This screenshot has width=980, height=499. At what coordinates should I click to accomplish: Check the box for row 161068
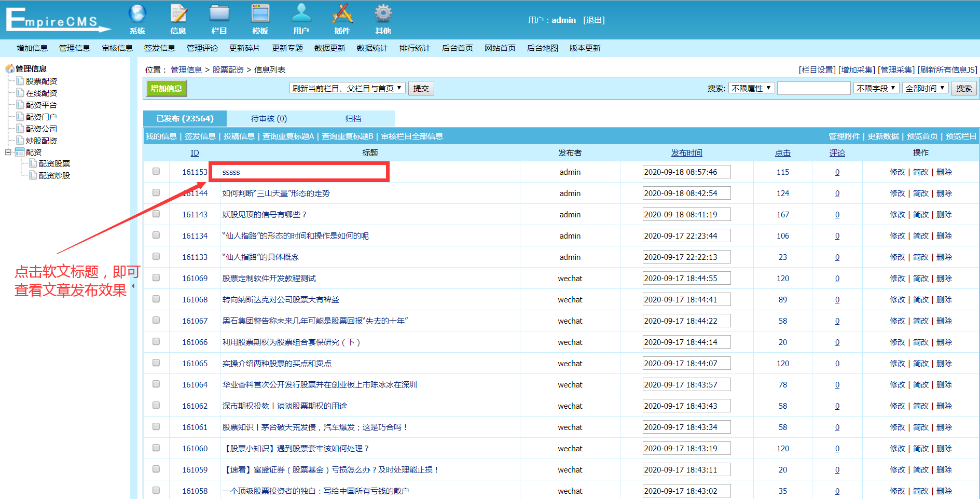156,299
